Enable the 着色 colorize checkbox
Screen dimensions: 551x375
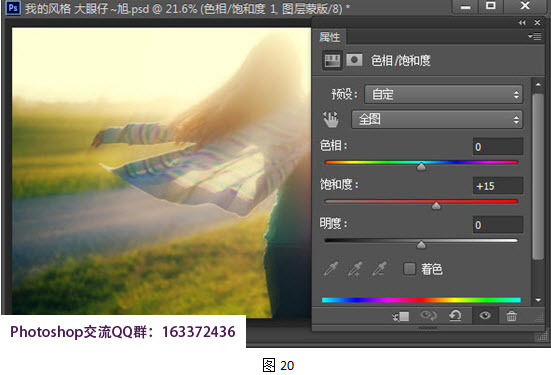(x=409, y=269)
